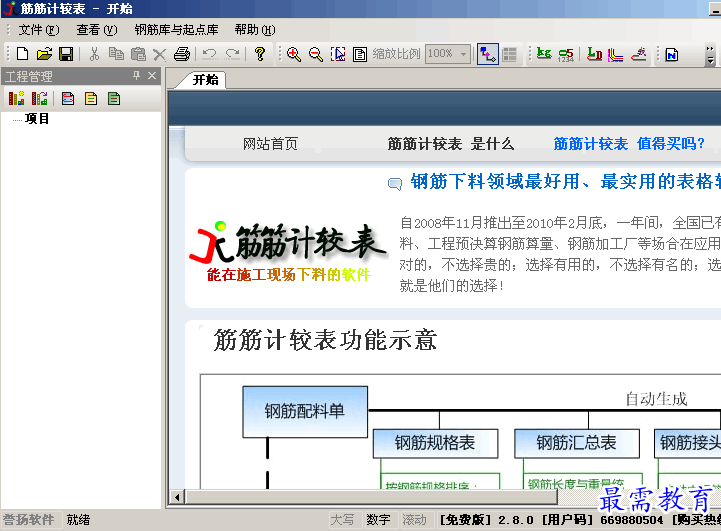This screenshot has width=721, height=531.
Task: Zoom in with the magnifier plus icon
Action: pos(293,54)
